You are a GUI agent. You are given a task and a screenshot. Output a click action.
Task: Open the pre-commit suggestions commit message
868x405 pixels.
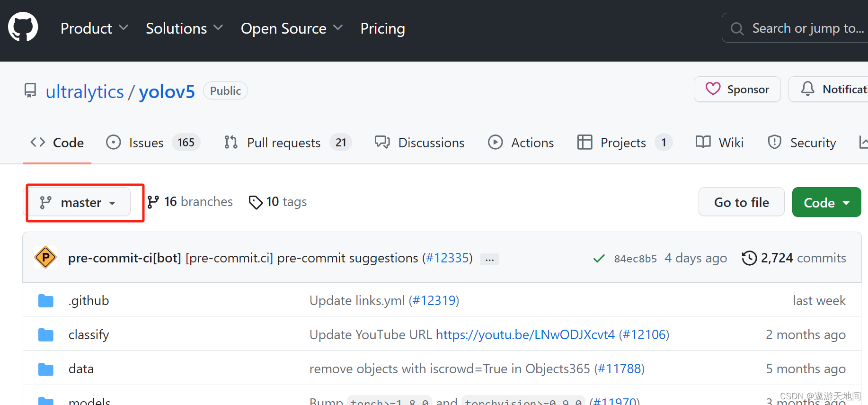tap(301, 258)
